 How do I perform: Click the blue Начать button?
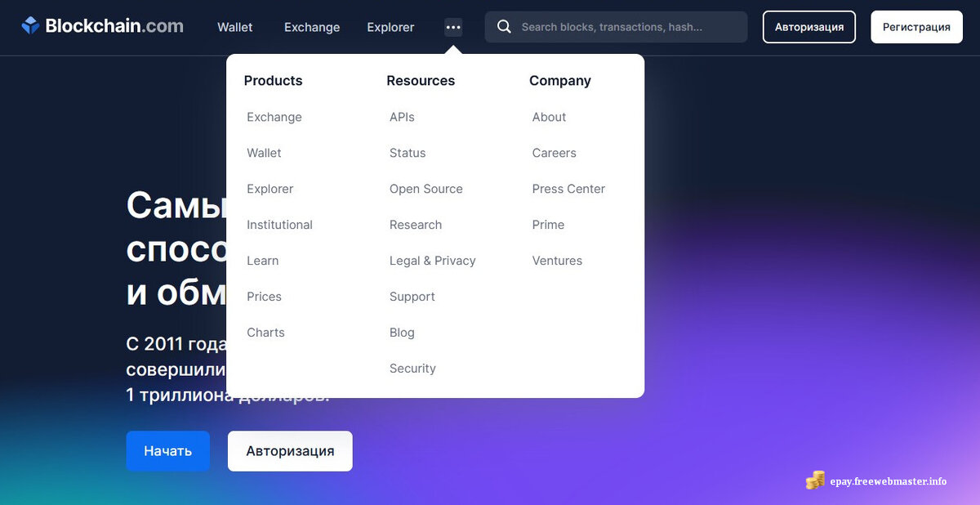click(167, 451)
